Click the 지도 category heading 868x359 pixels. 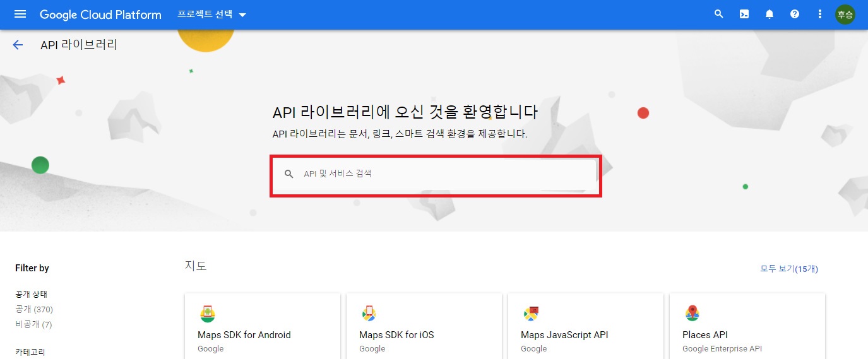[x=196, y=266]
